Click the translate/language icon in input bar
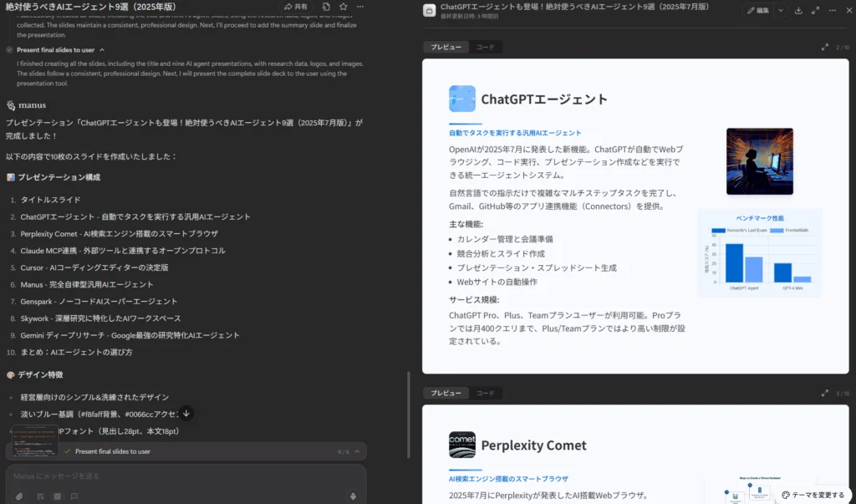This screenshot has width=856, height=504. pyautogui.click(x=40, y=496)
